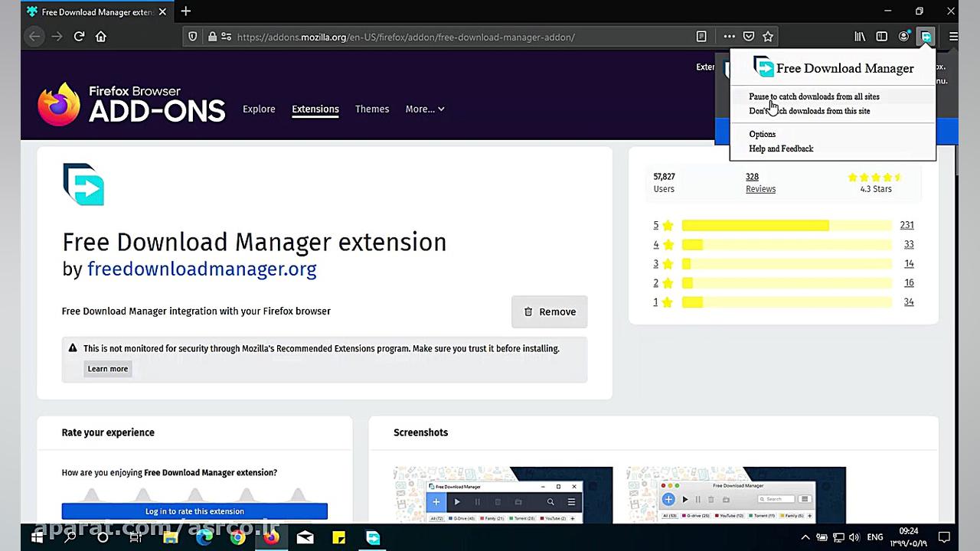The width and height of the screenshot is (980, 551).
Task: Show the Firefox sidebars
Action: pos(882,36)
